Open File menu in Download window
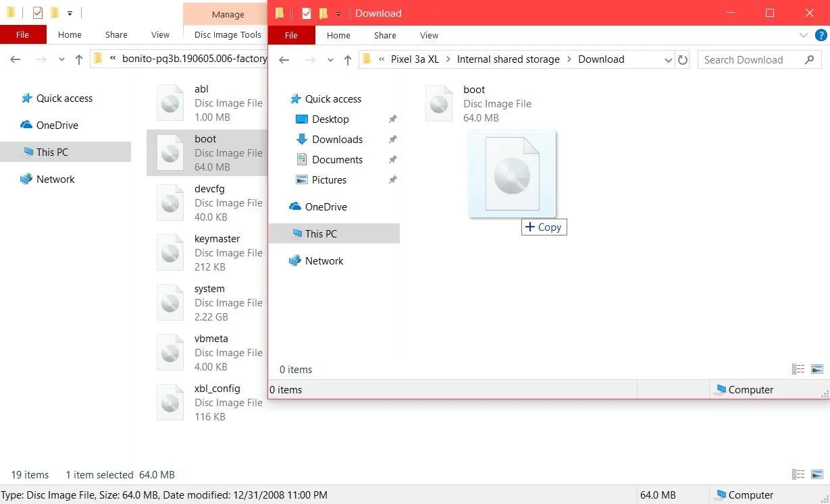 tap(292, 35)
